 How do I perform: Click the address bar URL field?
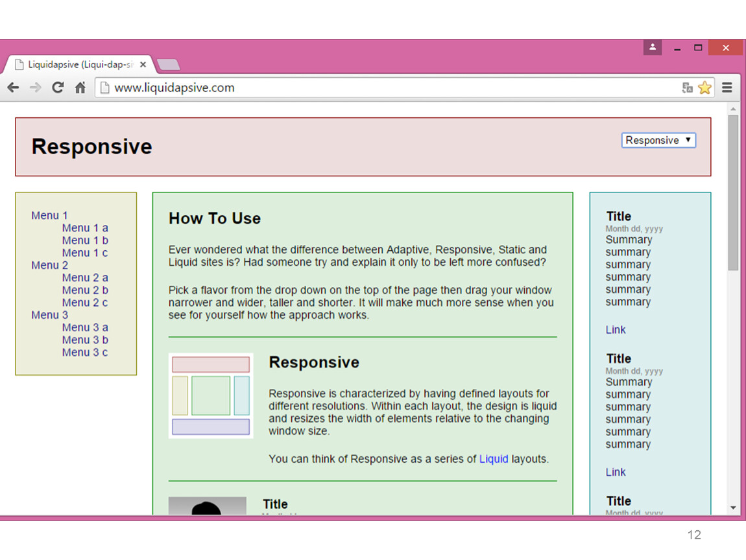[x=389, y=87]
